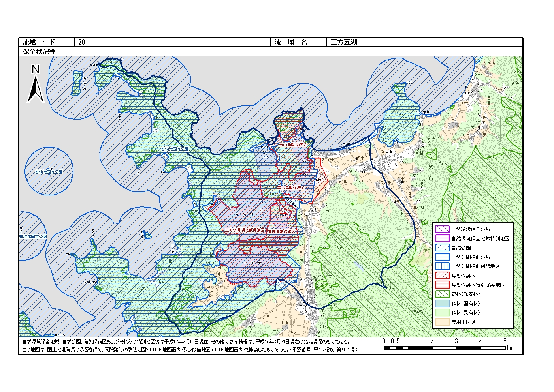Click the blue vertical-lined 自然公園特別保護地区 legend symbol
This screenshot has height=392, width=554.
point(442,266)
